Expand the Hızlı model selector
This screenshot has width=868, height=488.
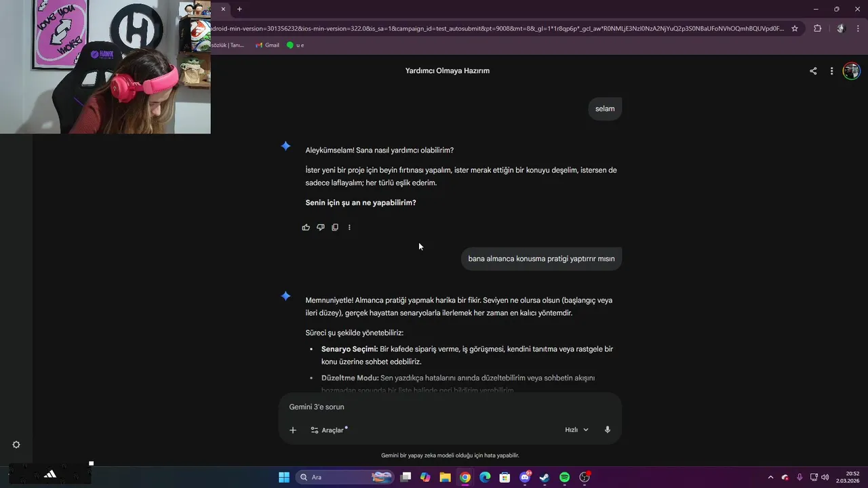pos(576,430)
